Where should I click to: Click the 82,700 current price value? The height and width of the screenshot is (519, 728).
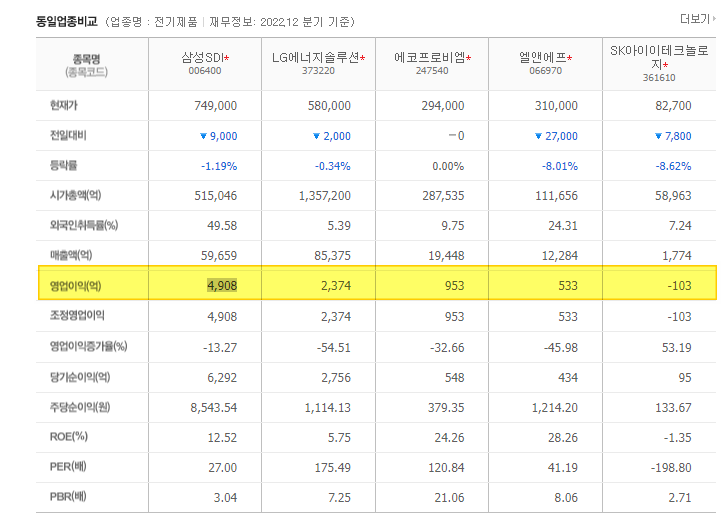coord(673,106)
